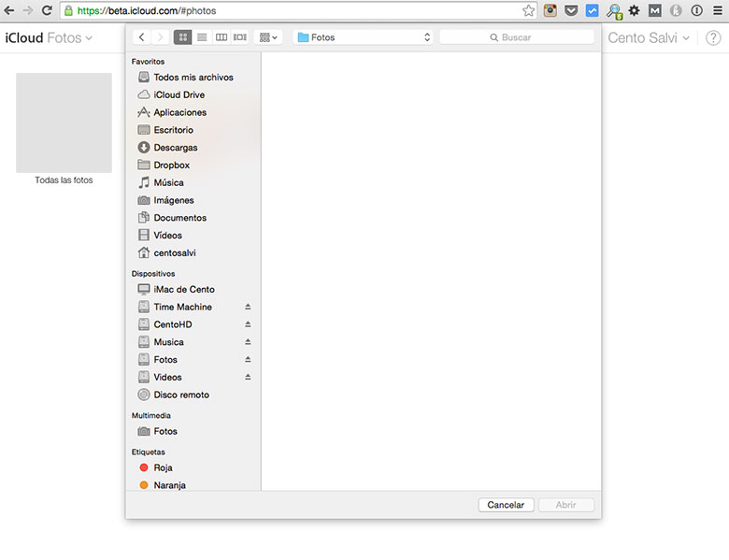The image size is (729, 560).
Task: Open the Instagram-style camera extension
Action: (550, 10)
